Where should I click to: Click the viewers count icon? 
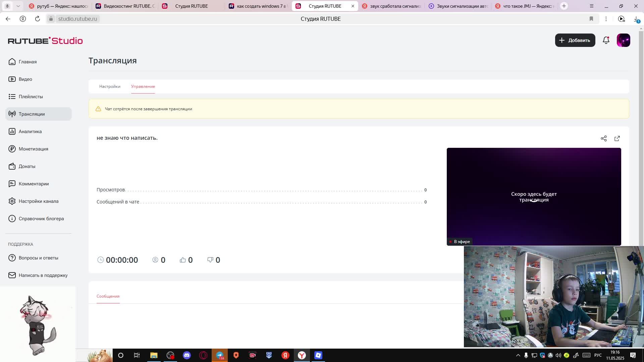pyautogui.click(x=155, y=260)
